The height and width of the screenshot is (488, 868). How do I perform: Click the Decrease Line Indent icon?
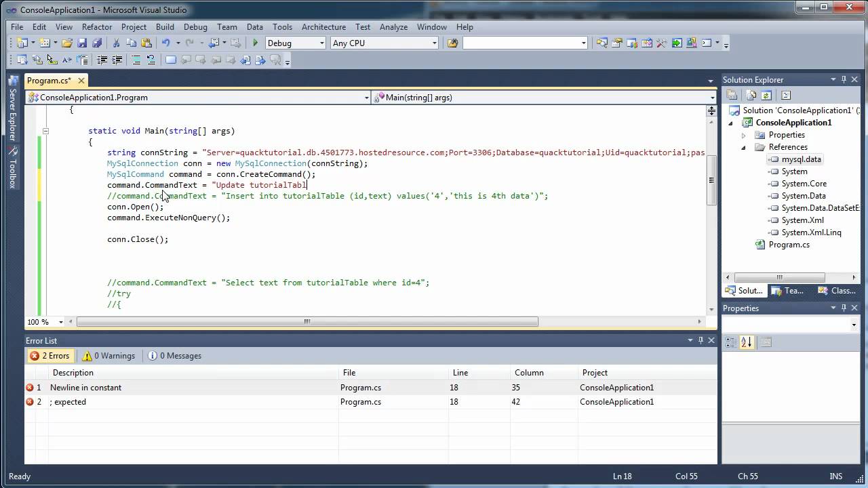click(102, 60)
